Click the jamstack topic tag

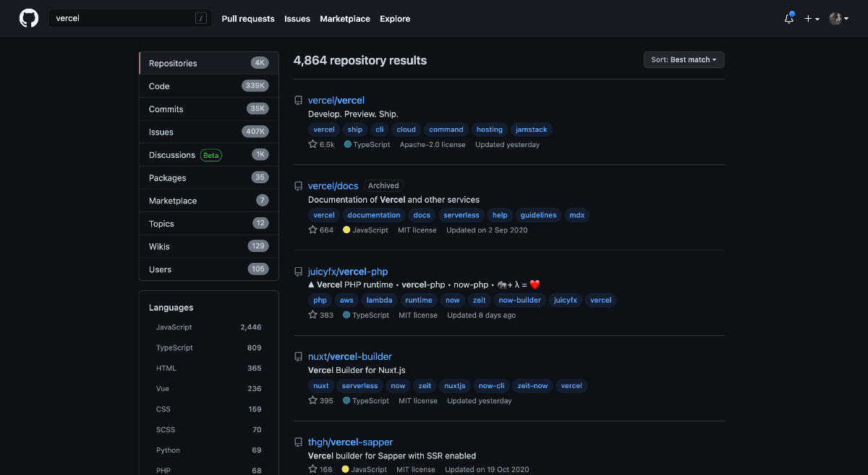[x=532, y=130]
